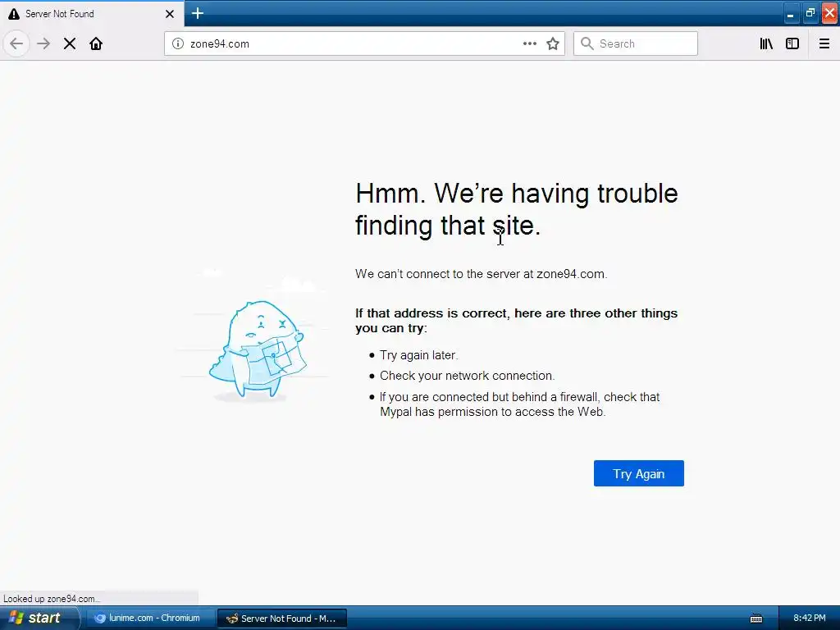Image resolution: width=840 pixels, height=630 pixels.
Task: Click the lost dinosaur illustration
Action: pyautogui.click(x=257, y=349)
